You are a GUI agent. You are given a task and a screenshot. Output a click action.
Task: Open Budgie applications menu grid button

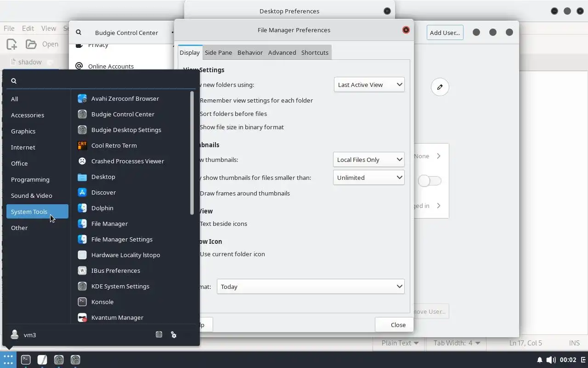tap(8, 360)
